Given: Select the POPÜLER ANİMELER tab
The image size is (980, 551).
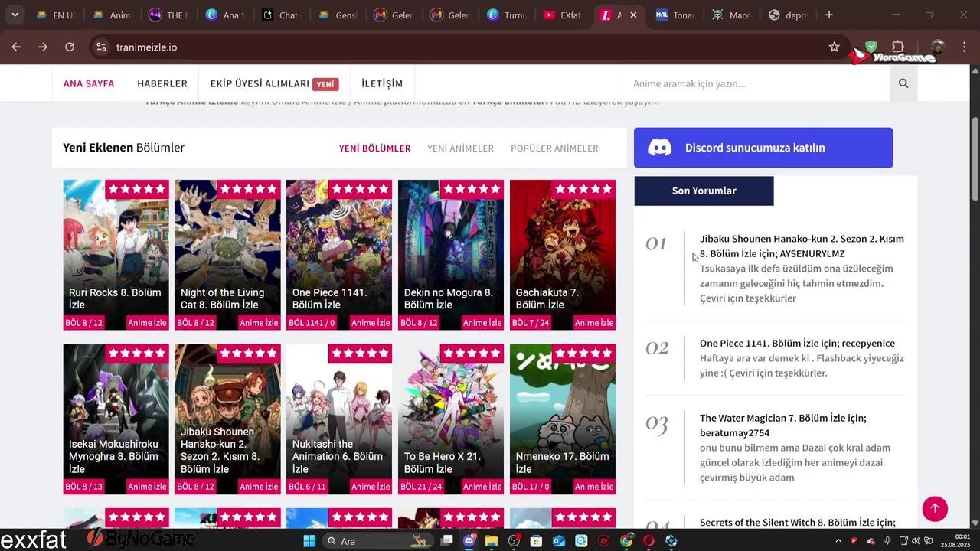Looking at the screenshot, I should pos(554,148).
